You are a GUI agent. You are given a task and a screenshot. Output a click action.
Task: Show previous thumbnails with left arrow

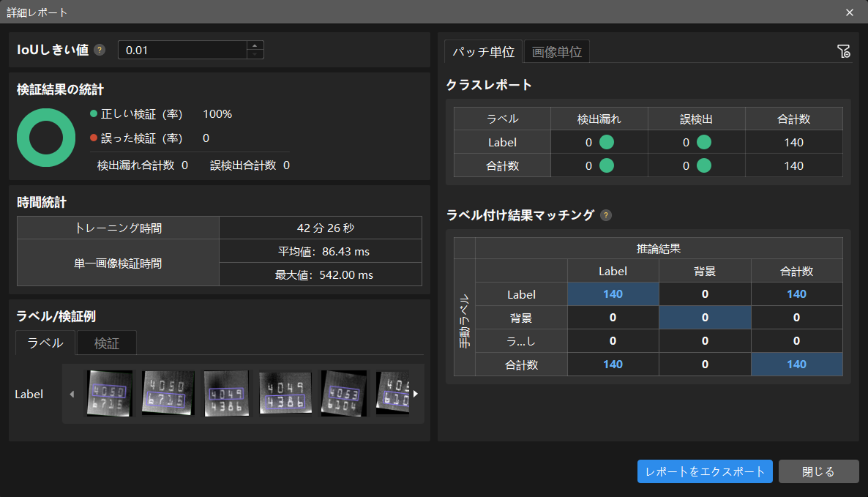point(72,394)
